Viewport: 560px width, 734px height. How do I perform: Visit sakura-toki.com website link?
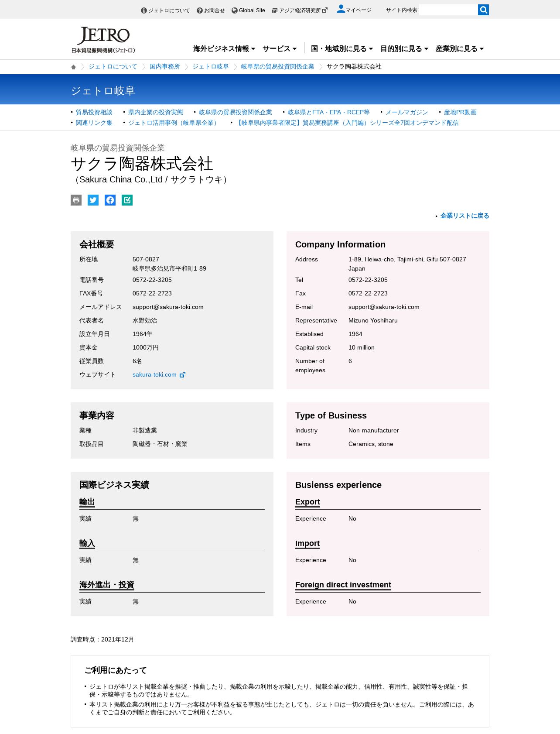(154, 375)
